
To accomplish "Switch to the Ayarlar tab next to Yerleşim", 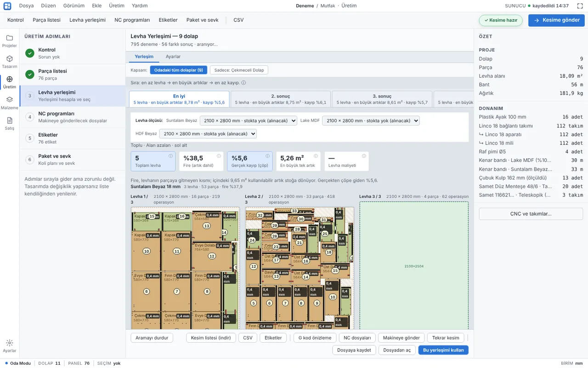I will [x=173, y=57].
